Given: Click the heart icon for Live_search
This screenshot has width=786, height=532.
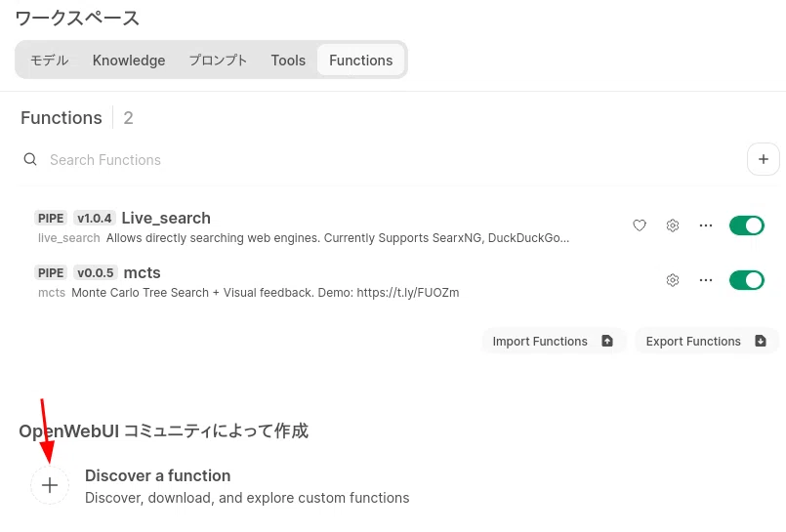Looking at the screenshot, I should tap(640, 225).
